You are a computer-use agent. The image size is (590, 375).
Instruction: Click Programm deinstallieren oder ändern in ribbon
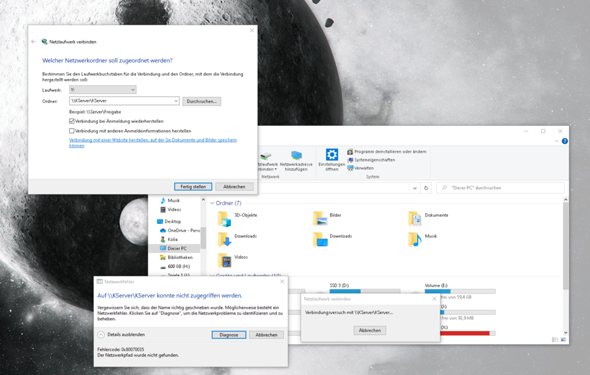tap(387, 152)
